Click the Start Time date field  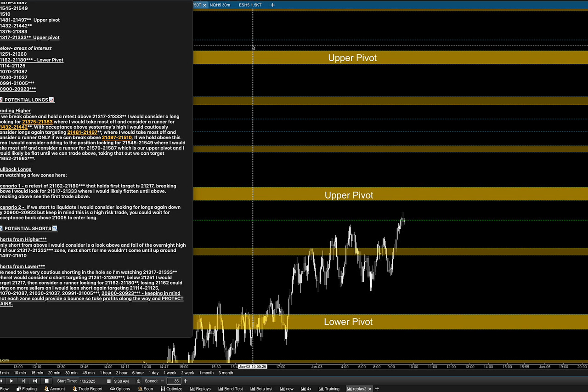click(x=87, y=381)
